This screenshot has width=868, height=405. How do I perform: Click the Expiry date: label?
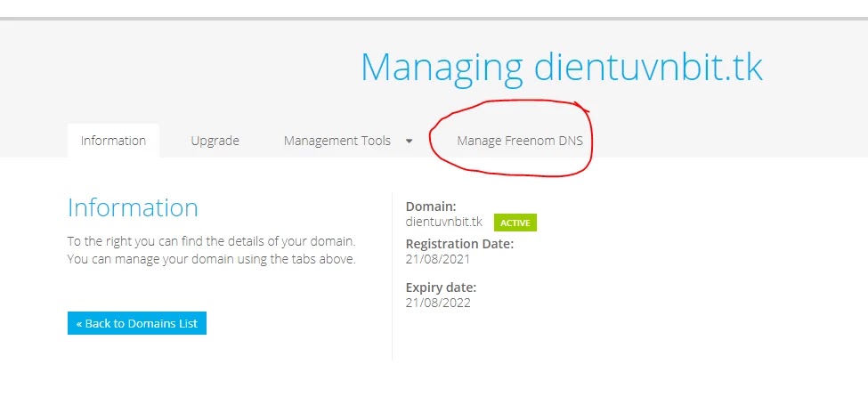point(441,288)
